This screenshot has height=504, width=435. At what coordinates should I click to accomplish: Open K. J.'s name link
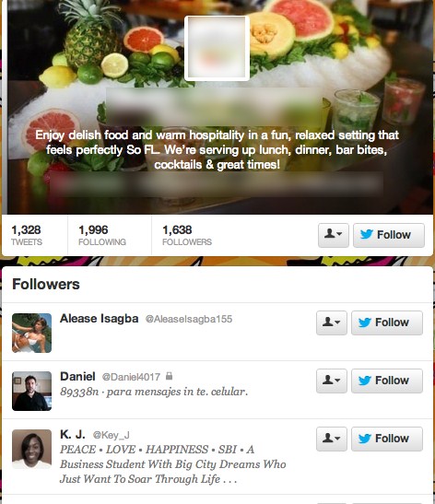(73, 435)
